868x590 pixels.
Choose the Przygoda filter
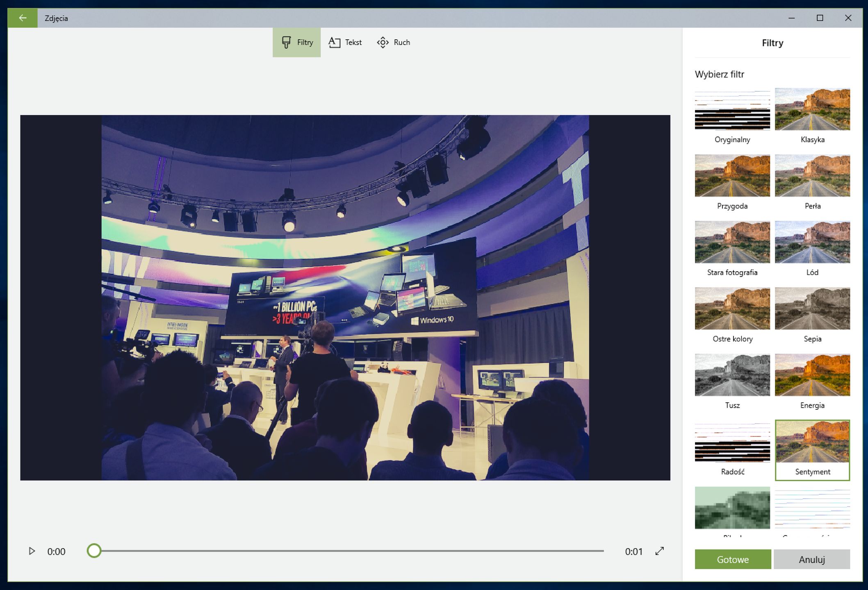[x=732, y=176]
